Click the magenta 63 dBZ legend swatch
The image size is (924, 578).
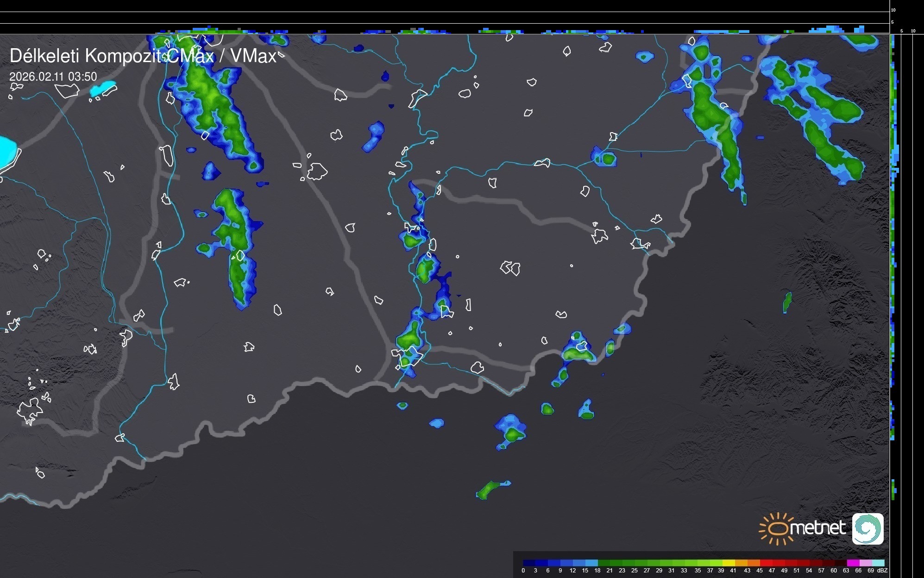point(853,563)
